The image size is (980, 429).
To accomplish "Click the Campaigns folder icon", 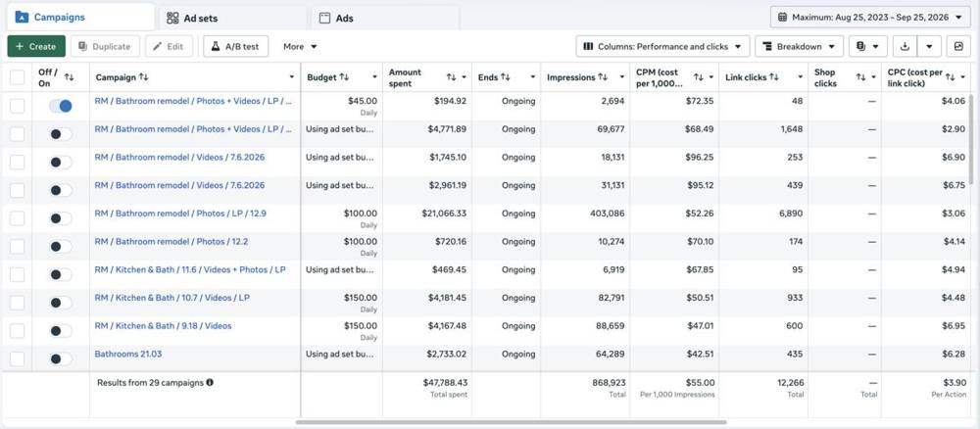I will pos(22,17).
